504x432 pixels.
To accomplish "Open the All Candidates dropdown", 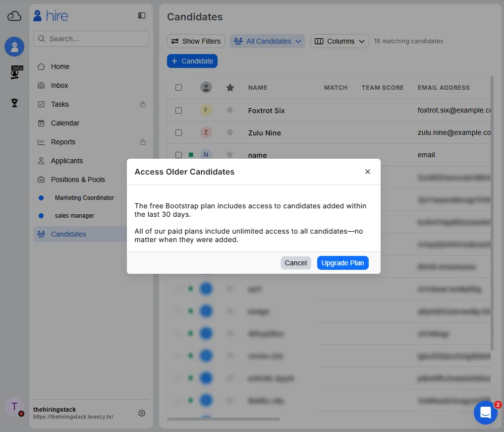I will (x=268, y=41).
